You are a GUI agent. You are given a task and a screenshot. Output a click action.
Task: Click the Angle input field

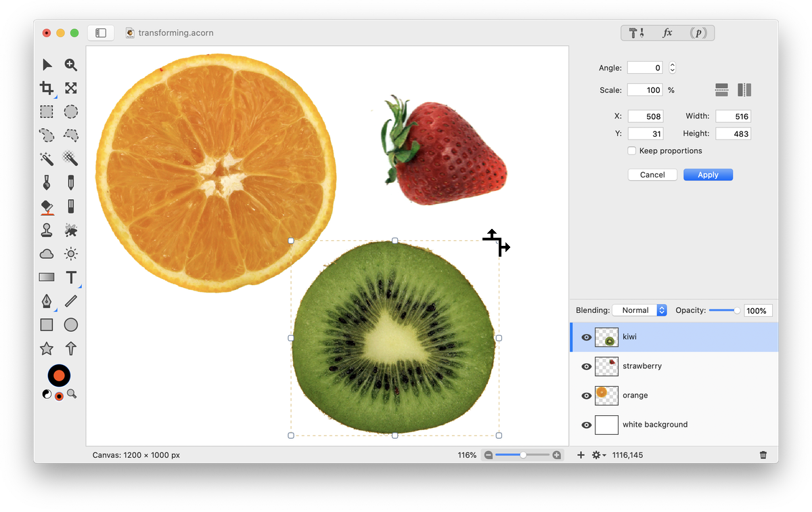point(645,68)
